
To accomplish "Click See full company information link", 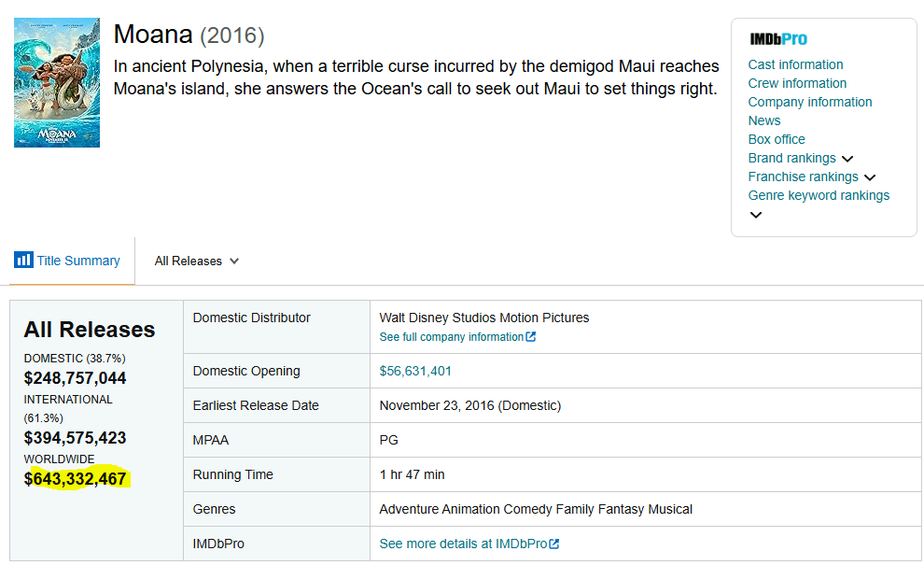I will (x=451, y=337).
